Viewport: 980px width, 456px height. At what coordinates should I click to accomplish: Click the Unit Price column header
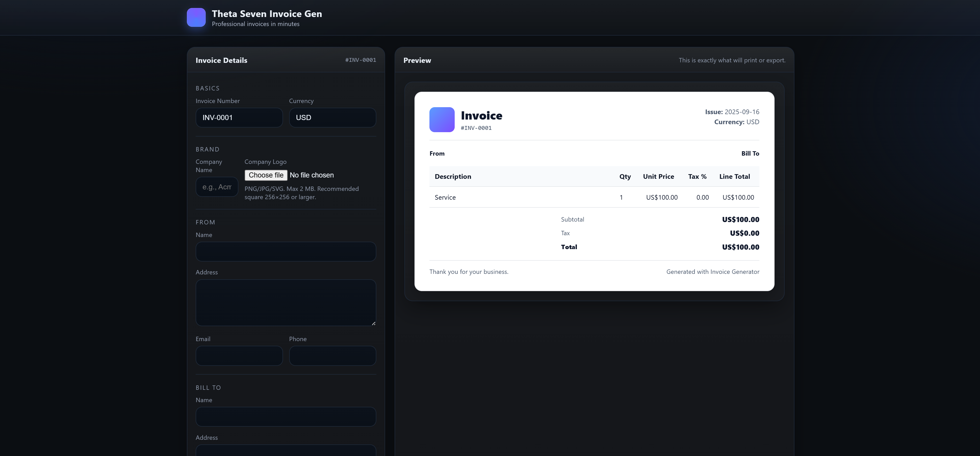click(658, 176)
